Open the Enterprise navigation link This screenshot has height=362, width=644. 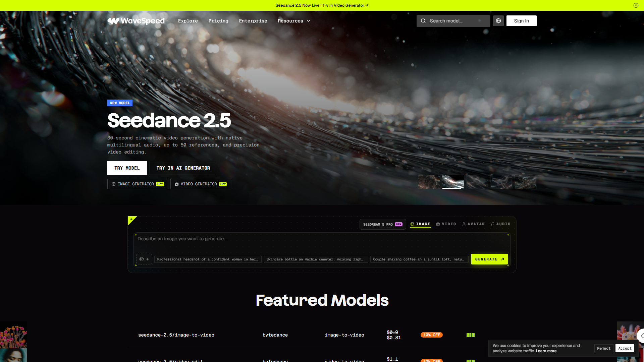[253, 21]
